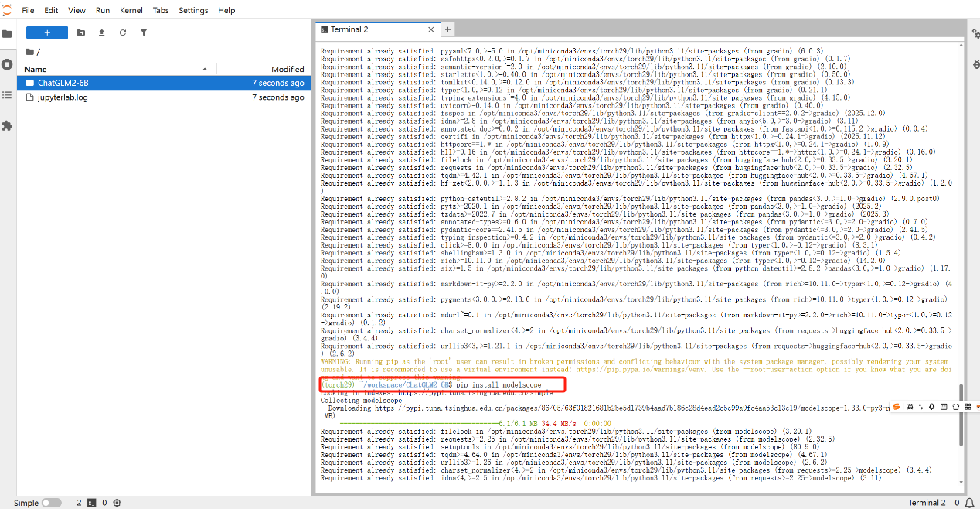Select the ChatGLM2-6B folder
The width and height of the screenshot is (980, 509).
point(164,83)
